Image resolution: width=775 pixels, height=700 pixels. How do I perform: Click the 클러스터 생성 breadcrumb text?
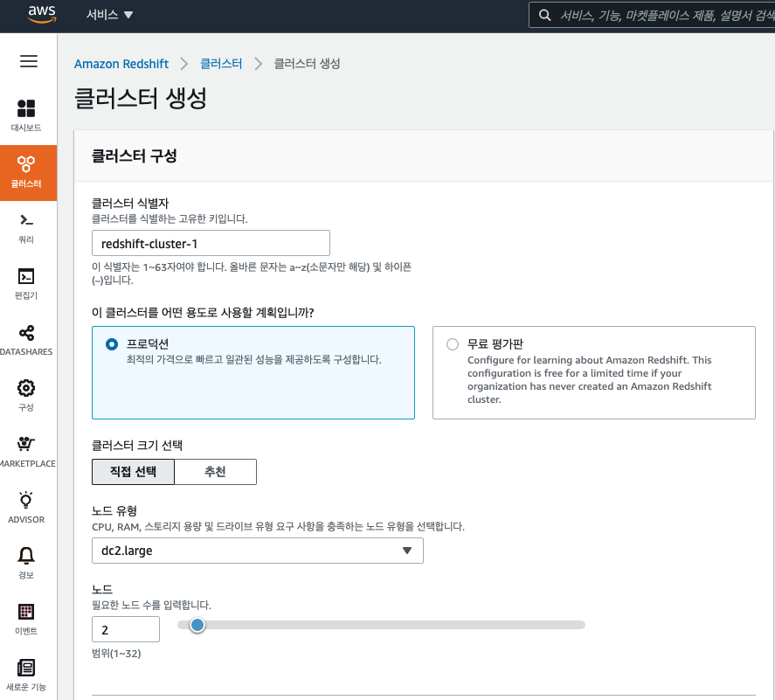pos(307,64)
